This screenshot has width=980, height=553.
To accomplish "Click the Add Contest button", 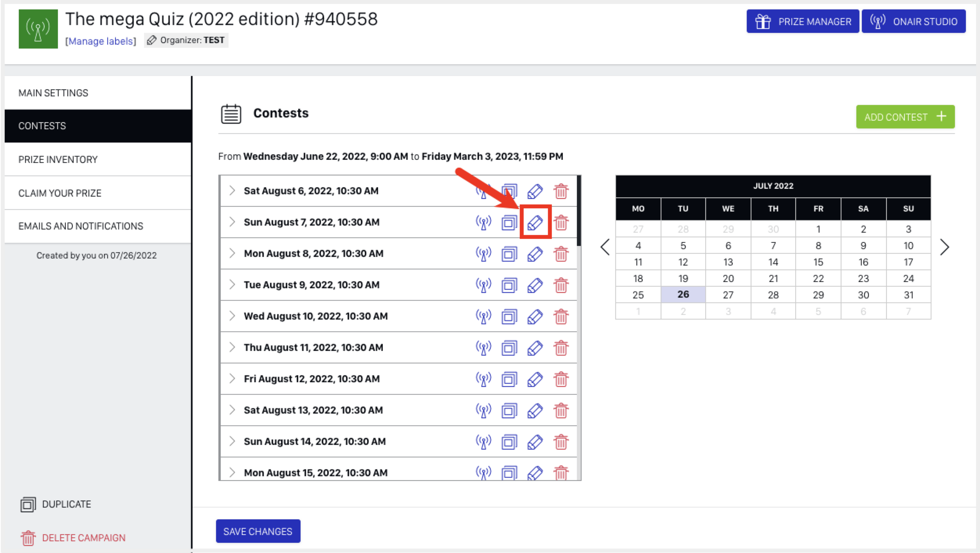I will 905,117.
